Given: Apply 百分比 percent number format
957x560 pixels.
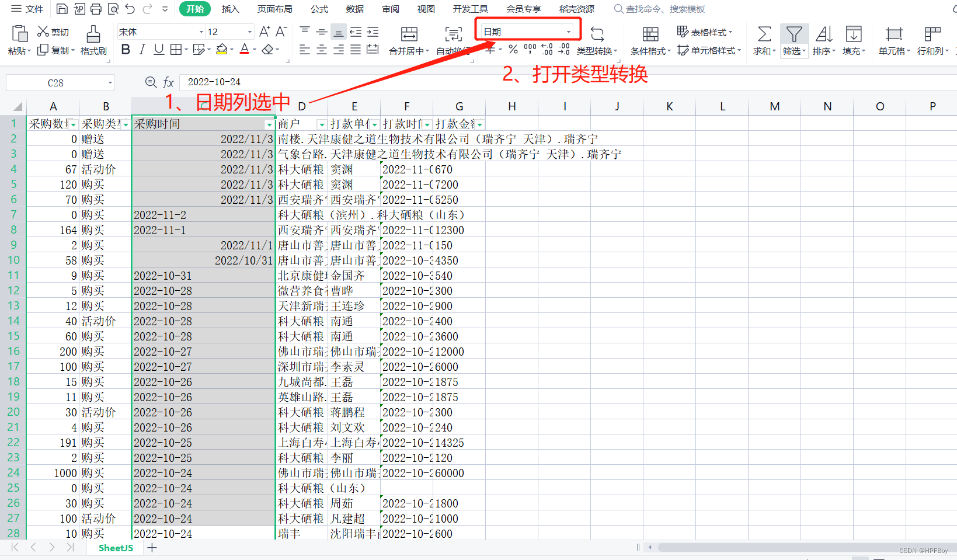Looking at the screenshot, I should 513,50.
